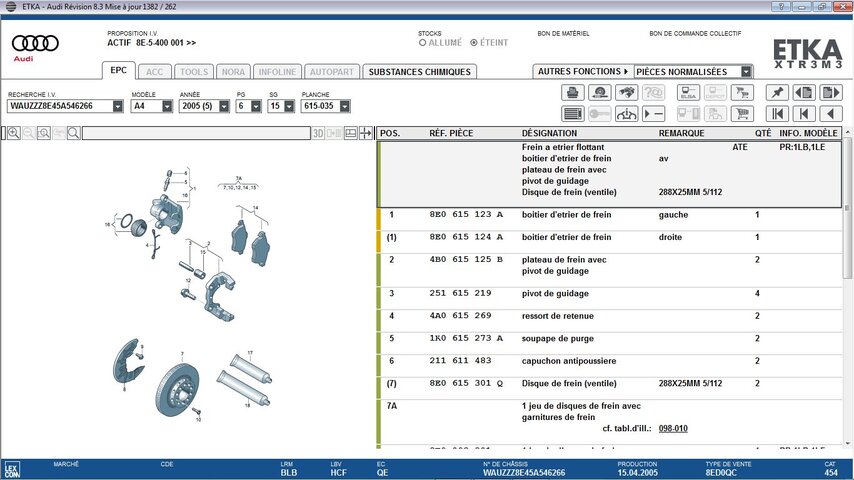This screenshot has height=480, width=854.
Task: Click the REMARQUE column header
Action: point(681,133)
